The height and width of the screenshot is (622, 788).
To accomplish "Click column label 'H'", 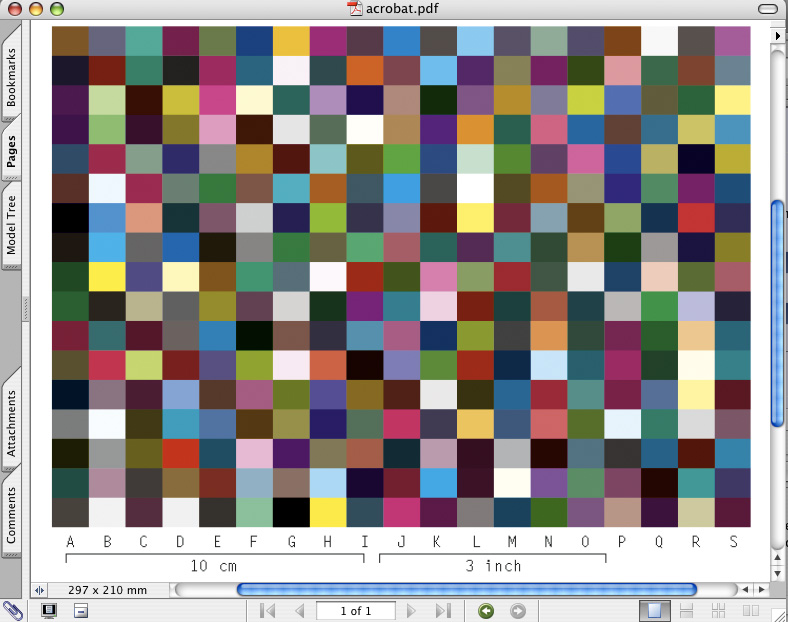I will [328, 542].
